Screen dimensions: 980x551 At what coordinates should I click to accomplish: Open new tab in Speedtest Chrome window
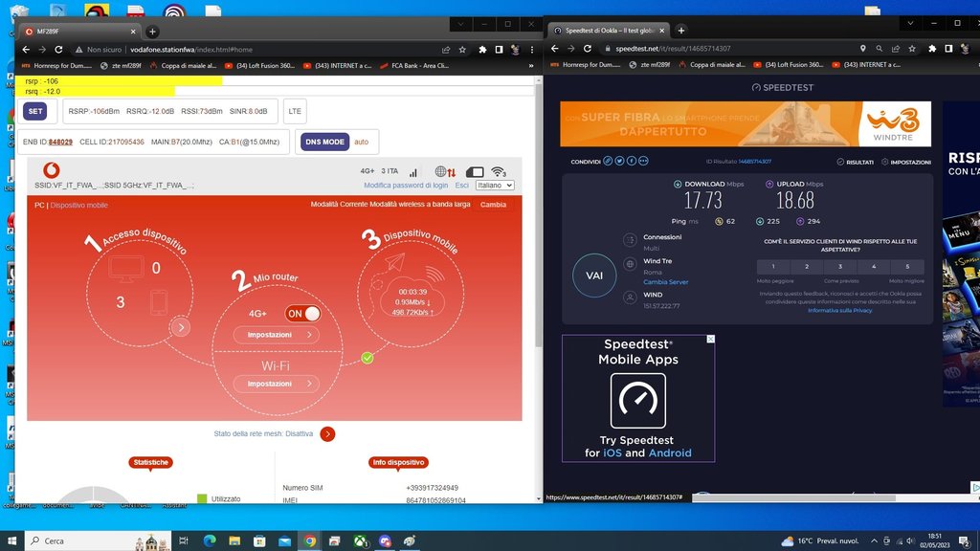[681, 30]
